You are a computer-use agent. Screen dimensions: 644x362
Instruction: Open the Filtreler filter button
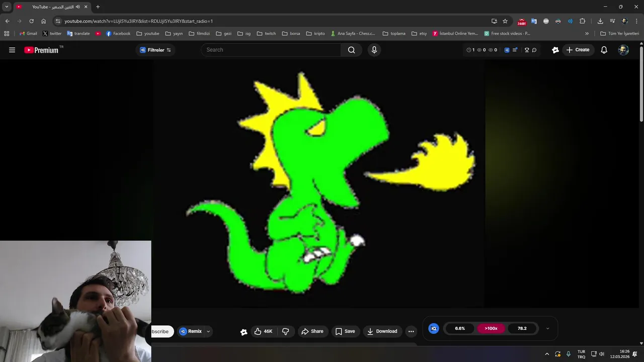(x=155, y=50)
